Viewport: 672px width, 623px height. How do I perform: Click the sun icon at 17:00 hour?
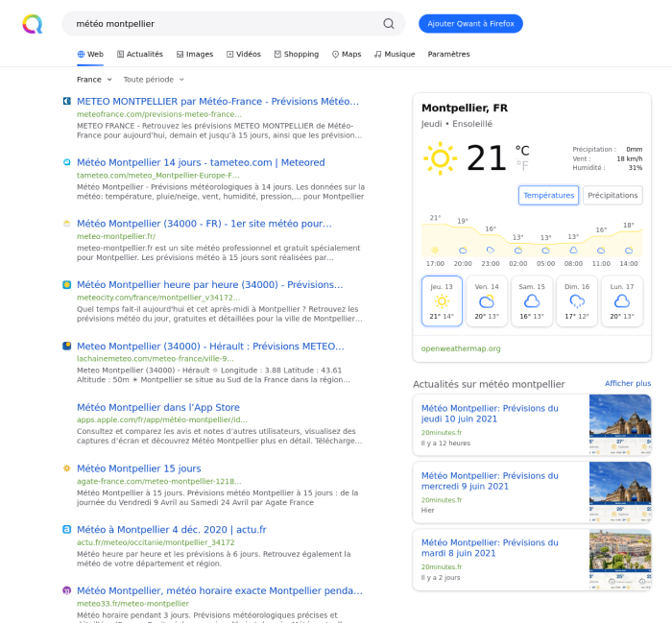(435, 251)
